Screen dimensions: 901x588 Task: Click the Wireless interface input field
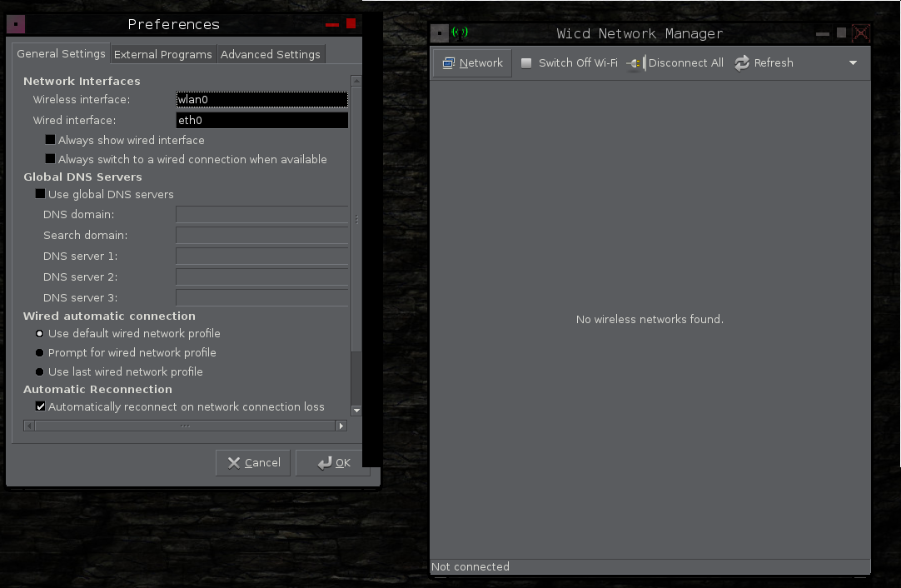[x=262, y=99]
